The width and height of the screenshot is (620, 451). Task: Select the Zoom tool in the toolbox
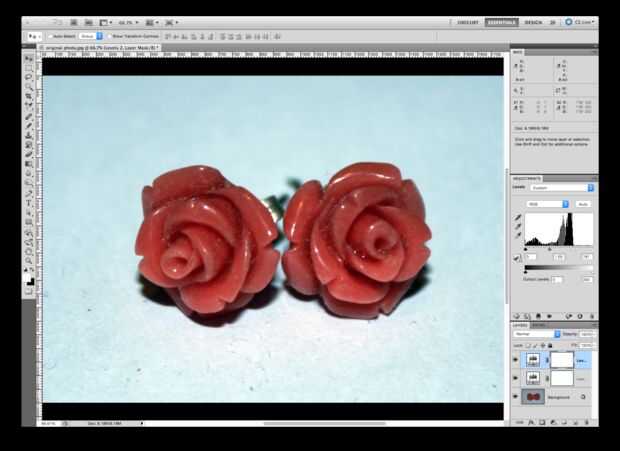[29, 260]
